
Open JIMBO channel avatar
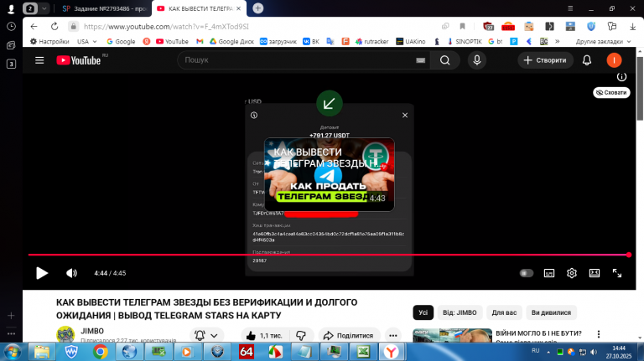[x=65, y=334]
